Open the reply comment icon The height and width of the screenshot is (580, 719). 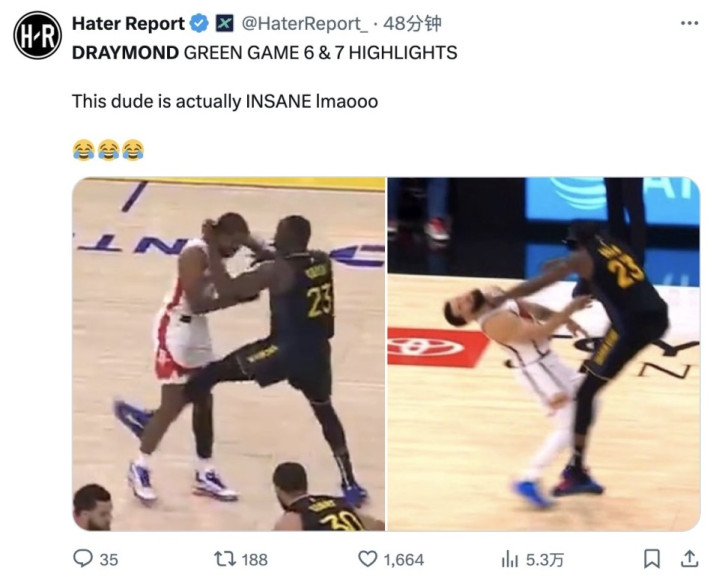point(83,558)
